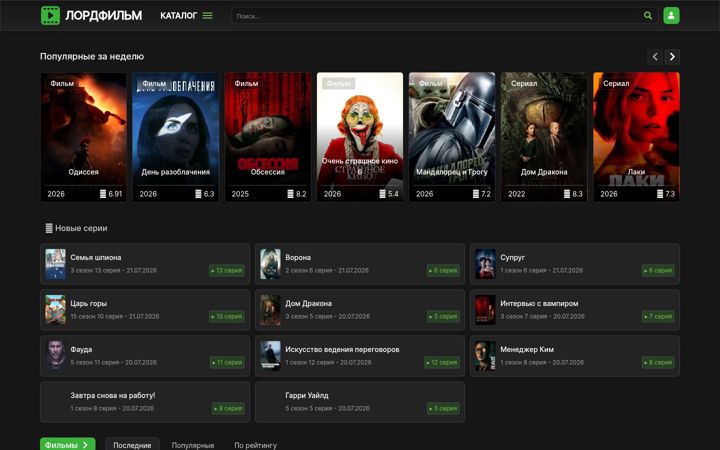Open Искусство ведения переговоров entry
This screenshot has width=720, height=450.
360,356
